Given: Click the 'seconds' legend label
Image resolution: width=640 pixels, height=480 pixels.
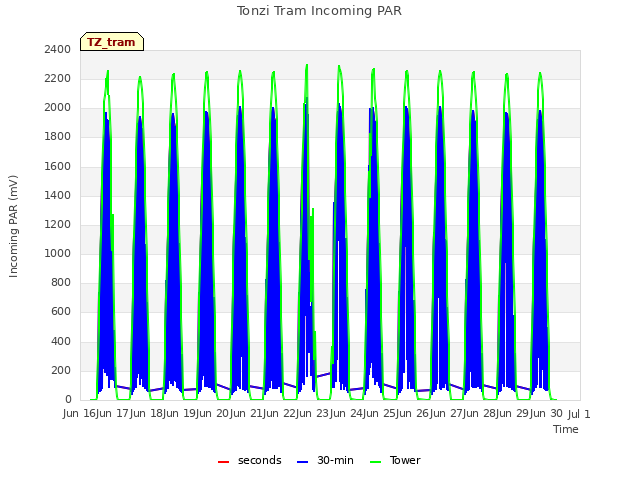Looking at the screenshot, I should (x=260, y=460).
